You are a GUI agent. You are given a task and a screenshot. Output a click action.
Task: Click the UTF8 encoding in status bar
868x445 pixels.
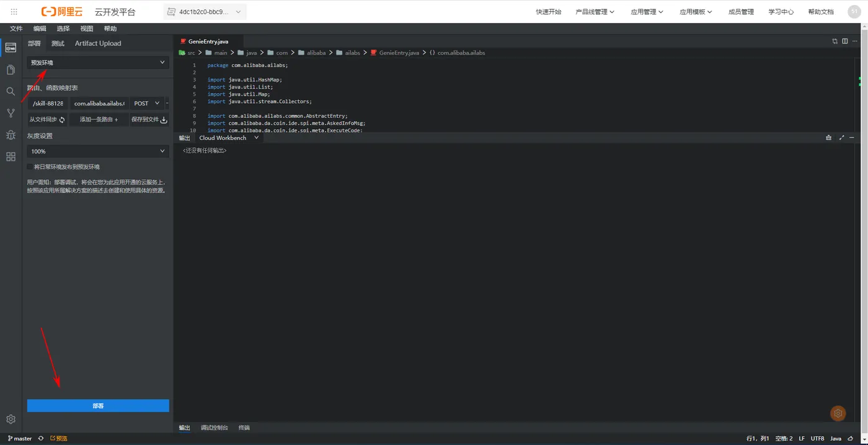[x=817, y=438]
